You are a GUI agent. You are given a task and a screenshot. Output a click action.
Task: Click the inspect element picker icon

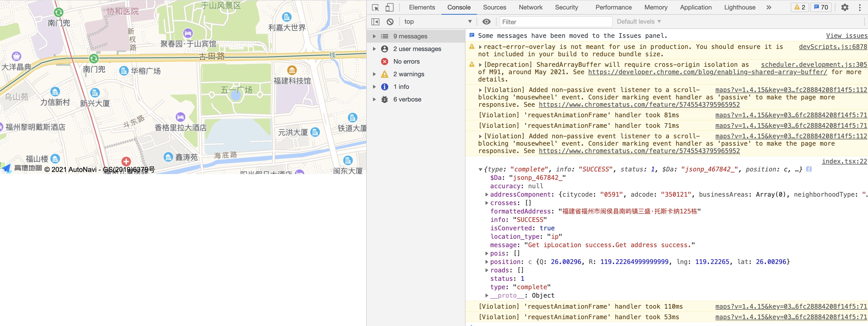375,7
